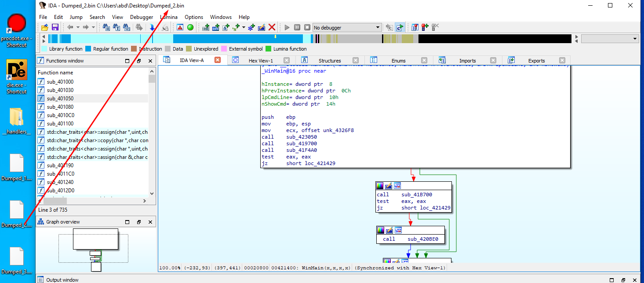The image size is (644, 283).
Task: Click the grayed 'C' toolbar icon
Action: coord(389,27)
